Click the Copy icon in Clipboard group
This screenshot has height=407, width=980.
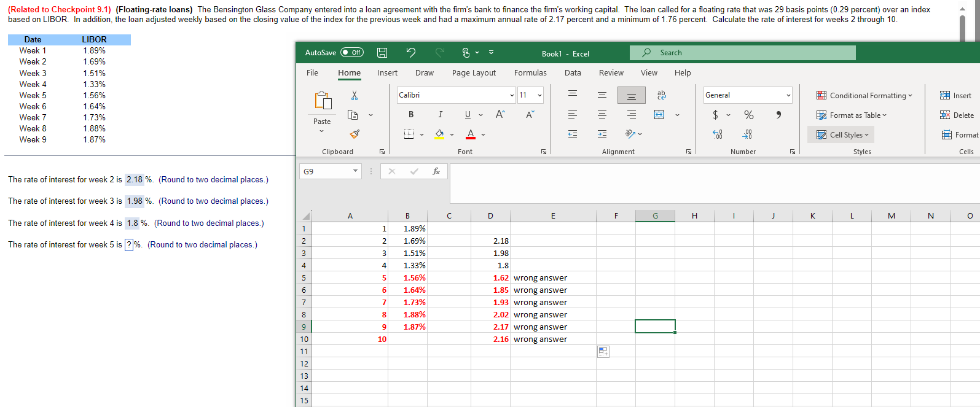(x=353, y=115)
